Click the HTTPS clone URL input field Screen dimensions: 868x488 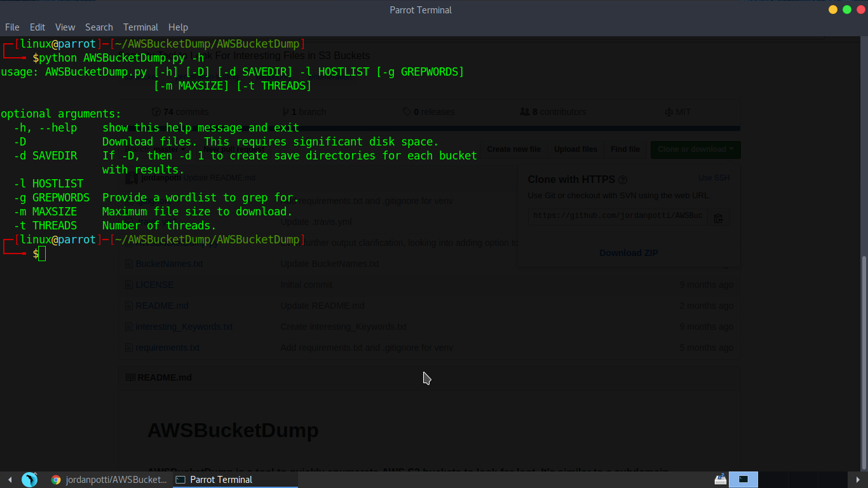click(x=616, y=216)
